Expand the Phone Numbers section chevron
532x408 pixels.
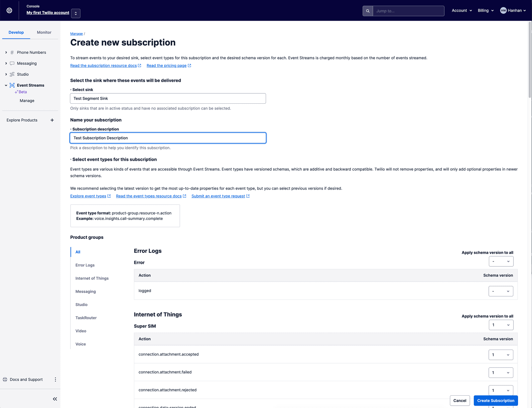[x=6, y=52]
